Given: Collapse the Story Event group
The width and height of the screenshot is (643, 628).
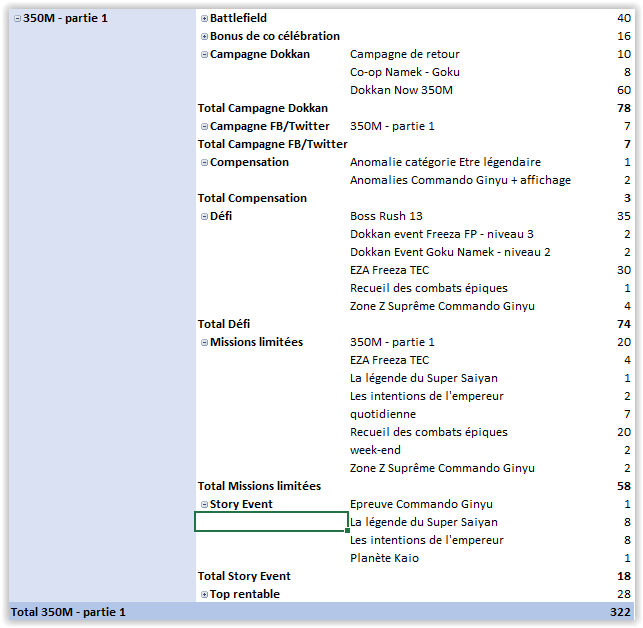Looking at the screenshot, I should point(204,505).
